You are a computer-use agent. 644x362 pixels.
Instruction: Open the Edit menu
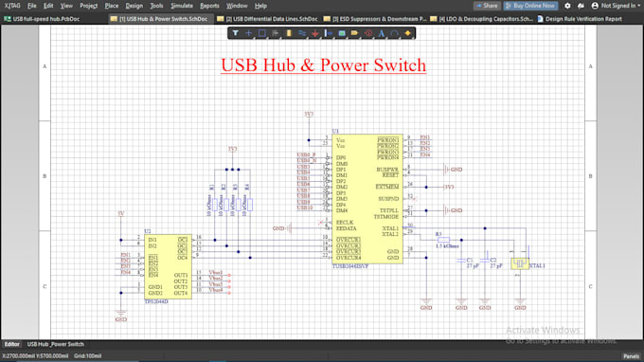tap(48, 6)
